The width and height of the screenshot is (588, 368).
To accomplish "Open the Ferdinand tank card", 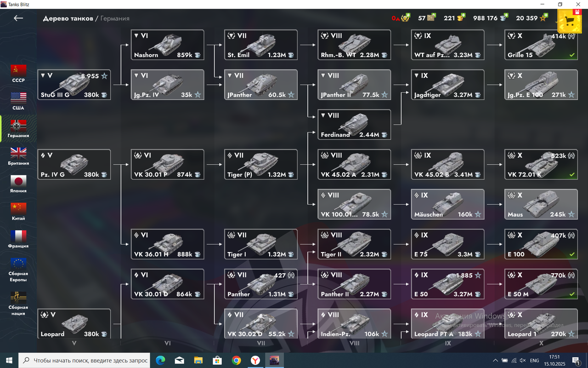I will pos(354,125).
